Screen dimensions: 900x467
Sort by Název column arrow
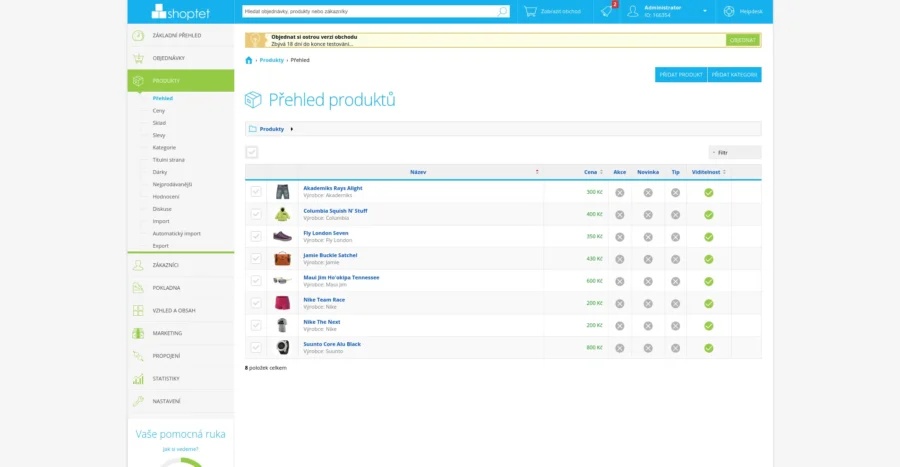click(537, 172)
